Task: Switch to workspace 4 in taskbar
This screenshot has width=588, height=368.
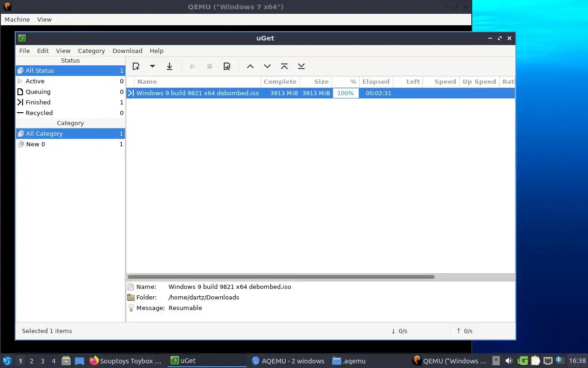Action: [53, 361]
